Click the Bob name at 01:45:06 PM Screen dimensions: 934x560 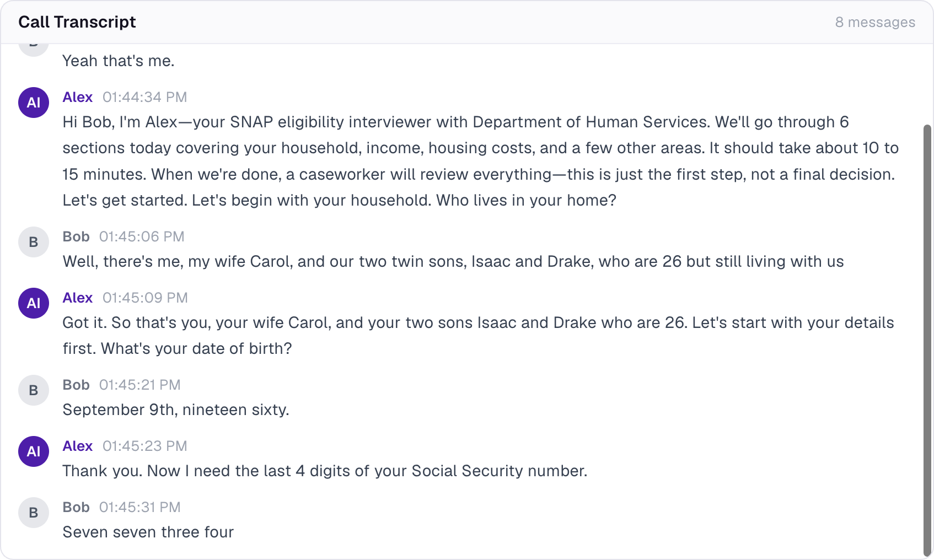click(76, 236)
